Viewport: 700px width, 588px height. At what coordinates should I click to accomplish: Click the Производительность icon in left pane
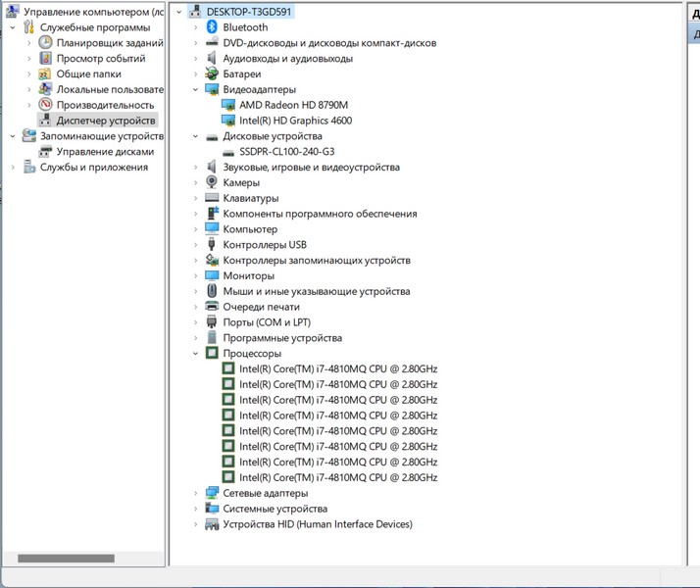[45, 105]
